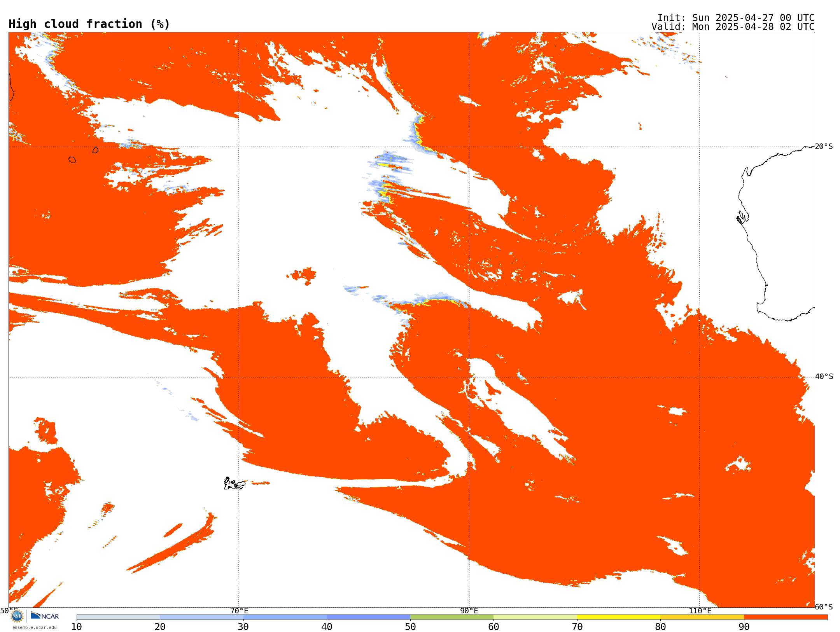Pick the pale yellow 60-70 colorbar segment

535,617
